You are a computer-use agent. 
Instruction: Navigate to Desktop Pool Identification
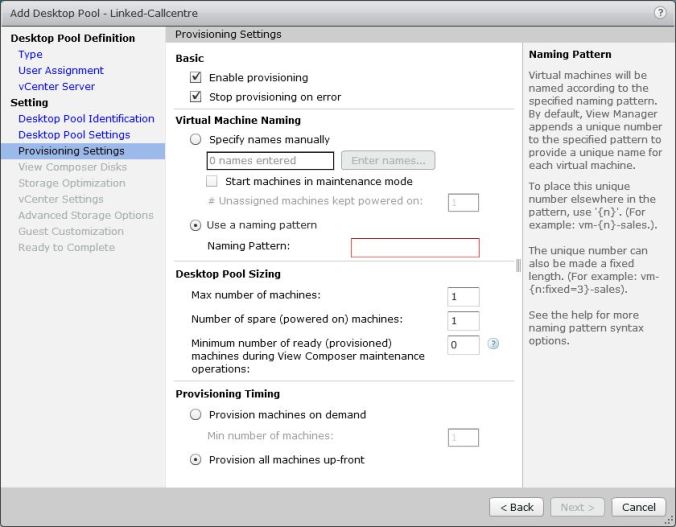[86, 118]
